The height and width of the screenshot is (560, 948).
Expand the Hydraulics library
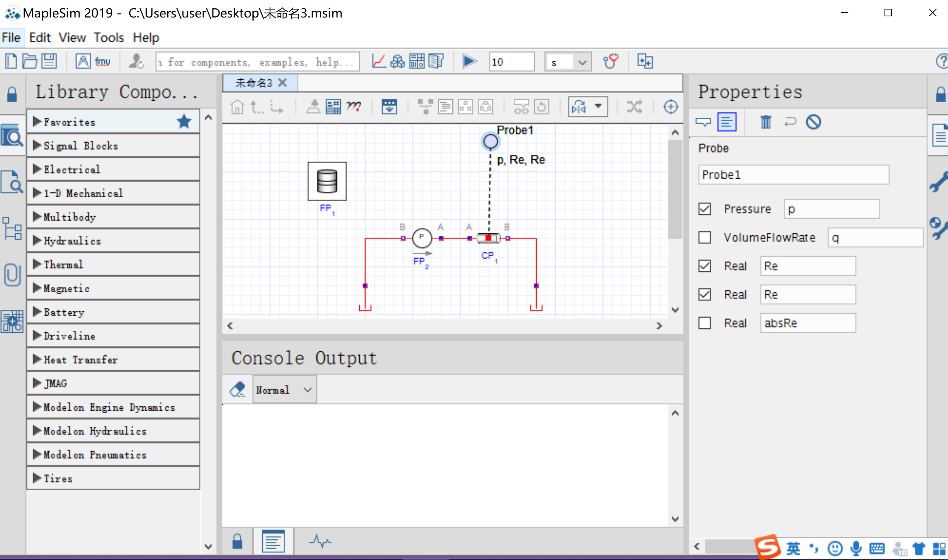[113, 241]
